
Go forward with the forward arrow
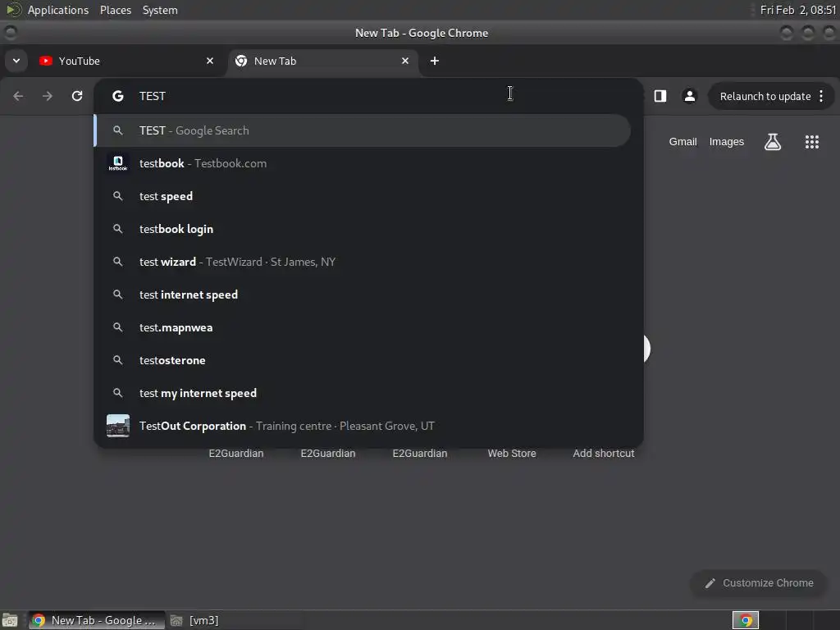48,96
